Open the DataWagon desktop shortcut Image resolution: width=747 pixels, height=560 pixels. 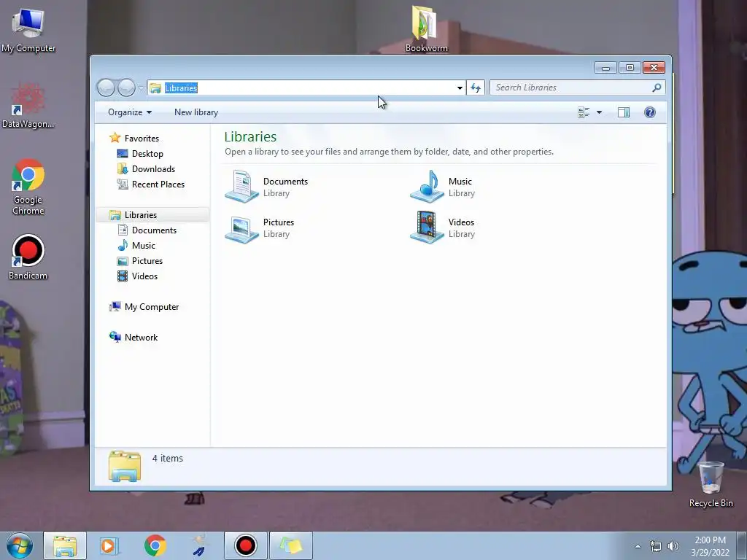coord(28,106)
